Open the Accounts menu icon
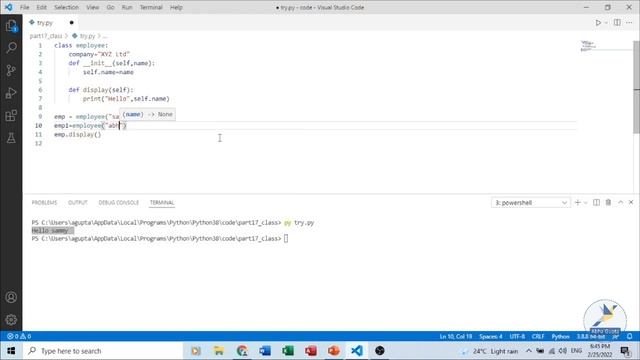 [11, 297]
